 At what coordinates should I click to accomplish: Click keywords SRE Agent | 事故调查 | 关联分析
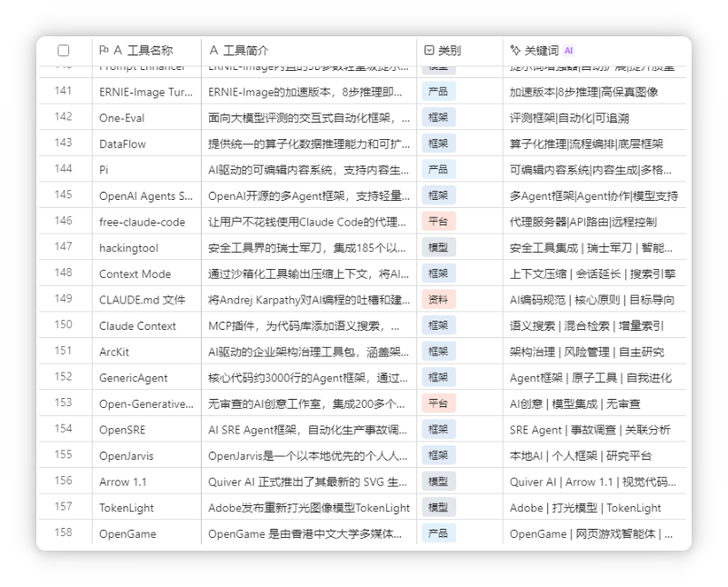(x=590, y=430)
